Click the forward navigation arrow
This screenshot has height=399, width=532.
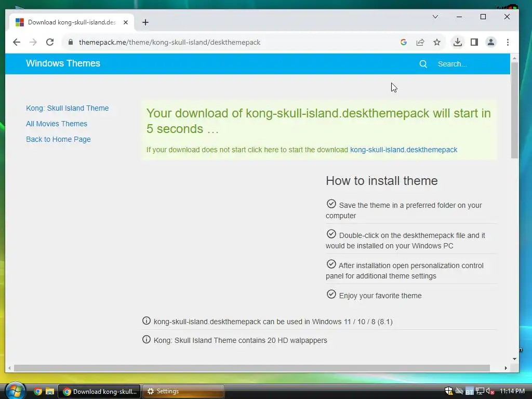tap(33, 42)
